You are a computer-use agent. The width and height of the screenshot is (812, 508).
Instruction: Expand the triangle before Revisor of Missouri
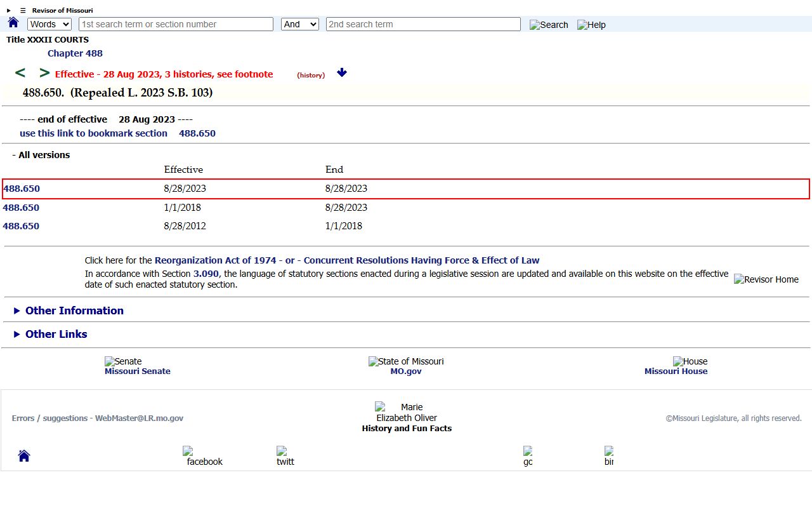tap(9, 10)
